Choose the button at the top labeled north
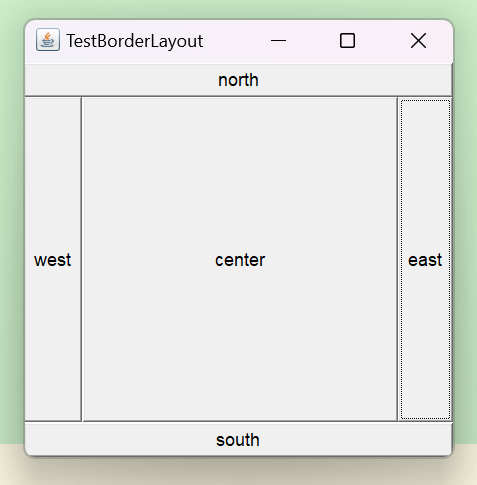Screen dimensions: 477x485 tap(238, 80)
